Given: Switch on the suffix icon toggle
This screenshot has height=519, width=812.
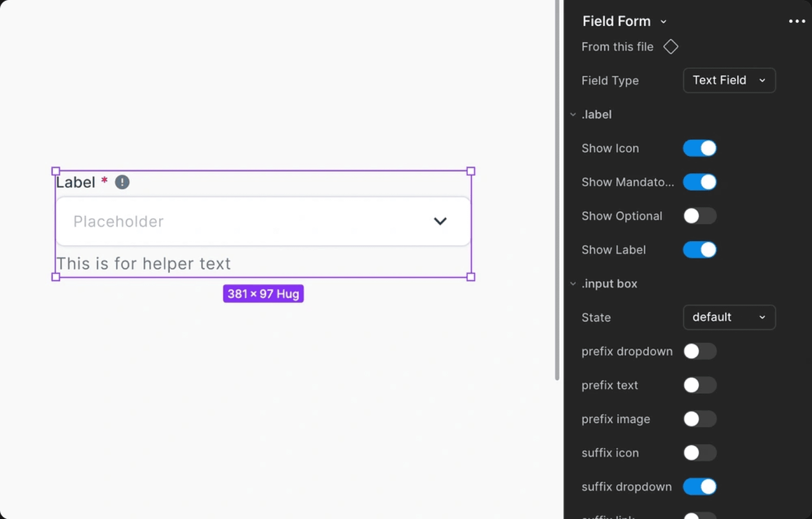Looking at the screenshot, I should tap(700, 452).
